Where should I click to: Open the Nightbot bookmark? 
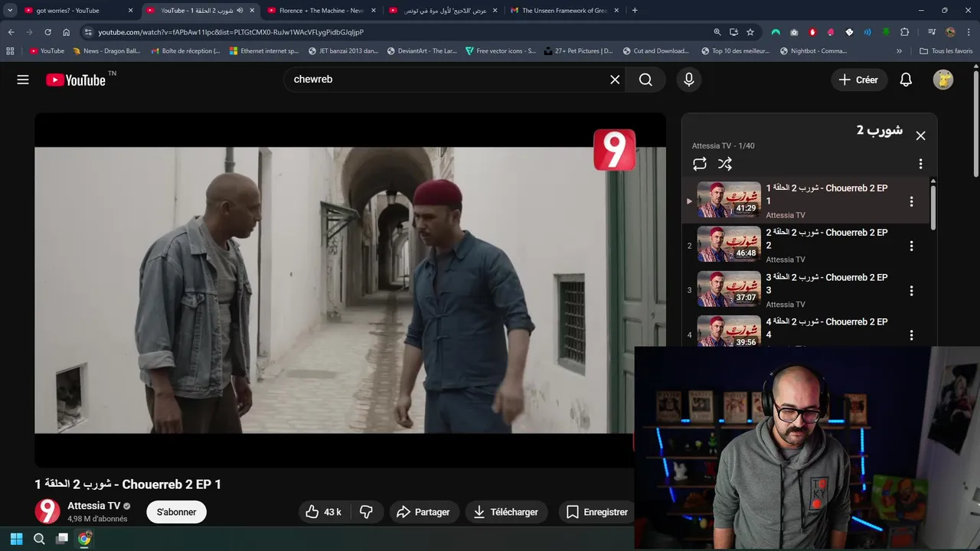pos(813,51)
